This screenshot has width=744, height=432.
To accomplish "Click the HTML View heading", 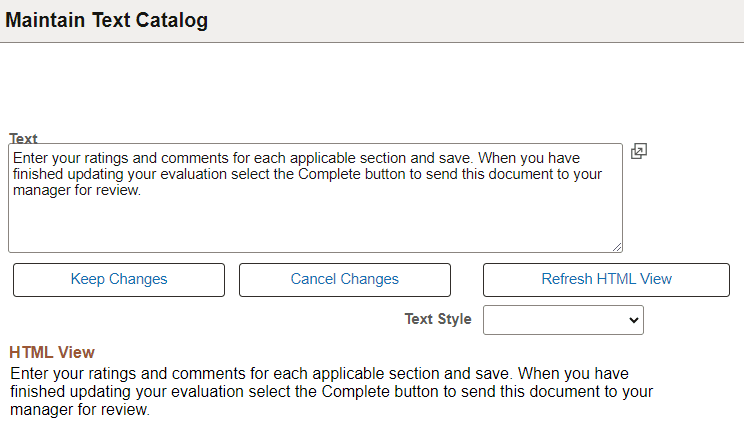I will click(x=52, y=352).
